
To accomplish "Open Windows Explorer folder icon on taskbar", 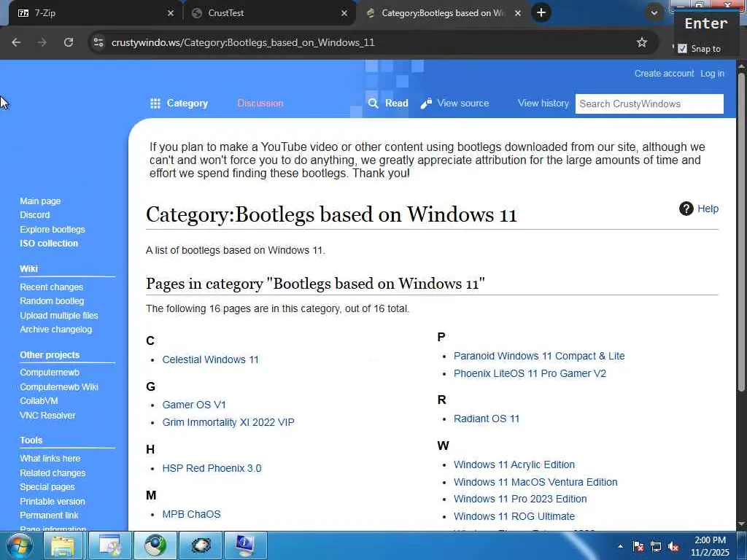I will pos(63,545).
